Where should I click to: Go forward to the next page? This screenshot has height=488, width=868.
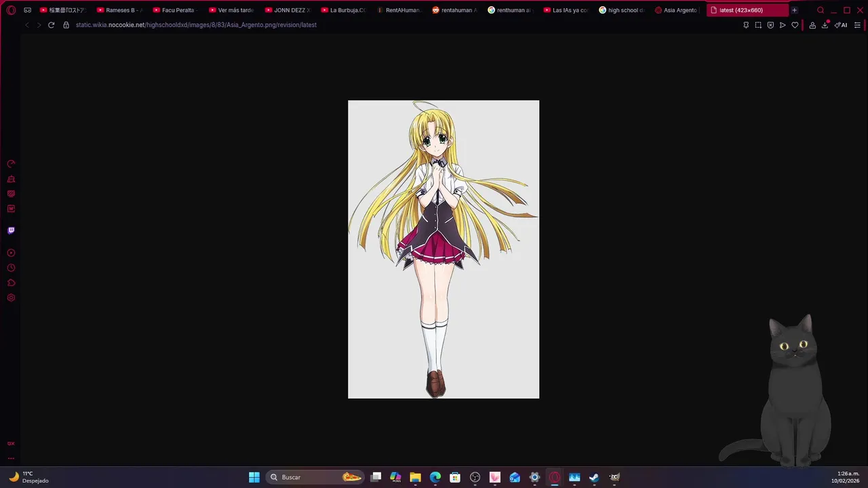39,25
